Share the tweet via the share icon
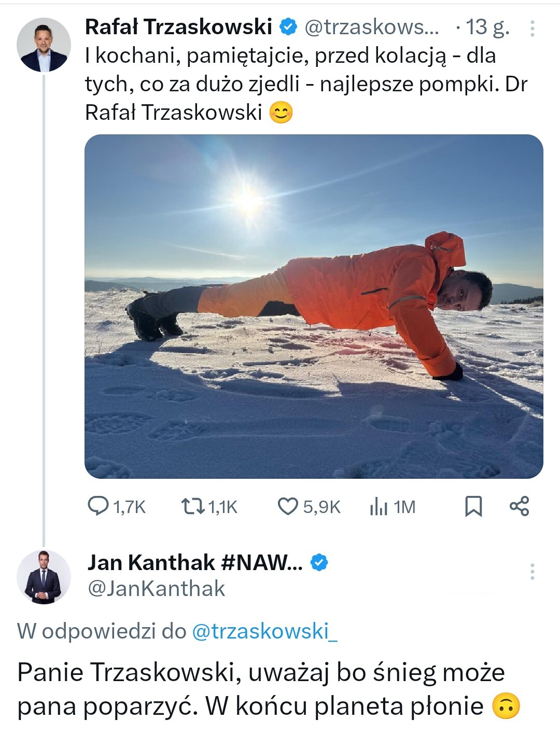Image resolution: width=560 pixels, height=734 pixels. 519,506
